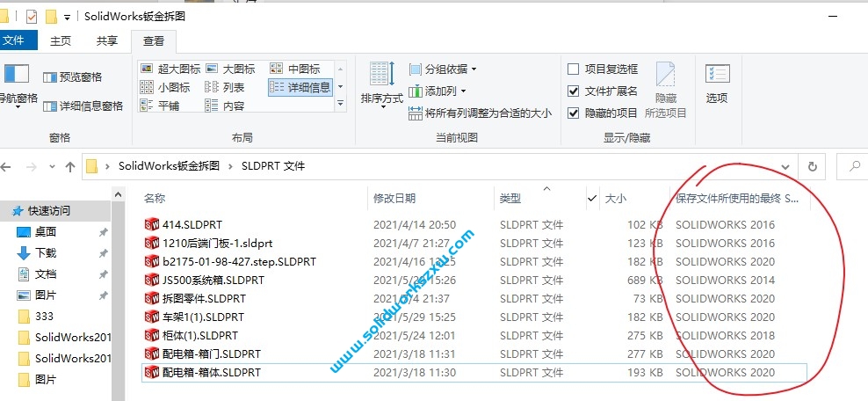The height and width of the screenshot is (401, 868).
Task: Choose 大图标 layout
Action: 230,69
